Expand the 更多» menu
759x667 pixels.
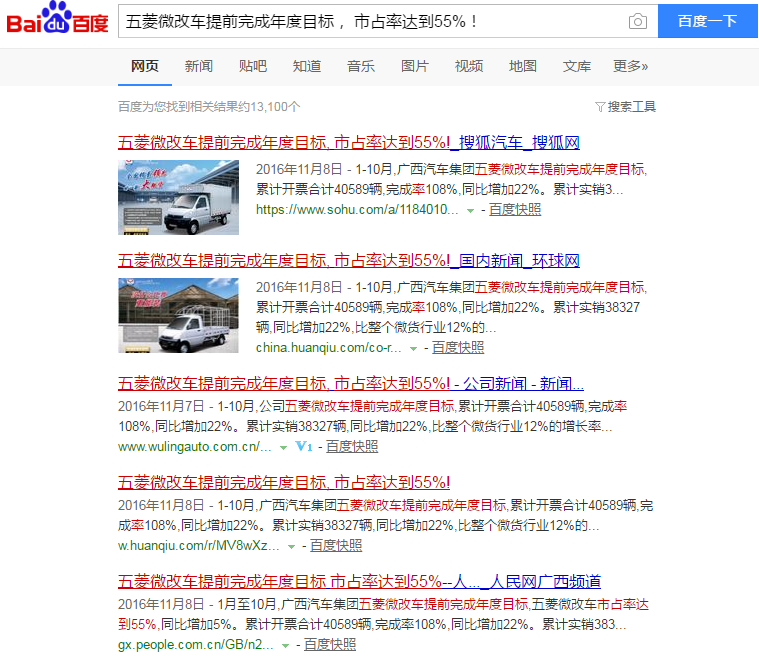pyautogui.click(x=630, y=66)
